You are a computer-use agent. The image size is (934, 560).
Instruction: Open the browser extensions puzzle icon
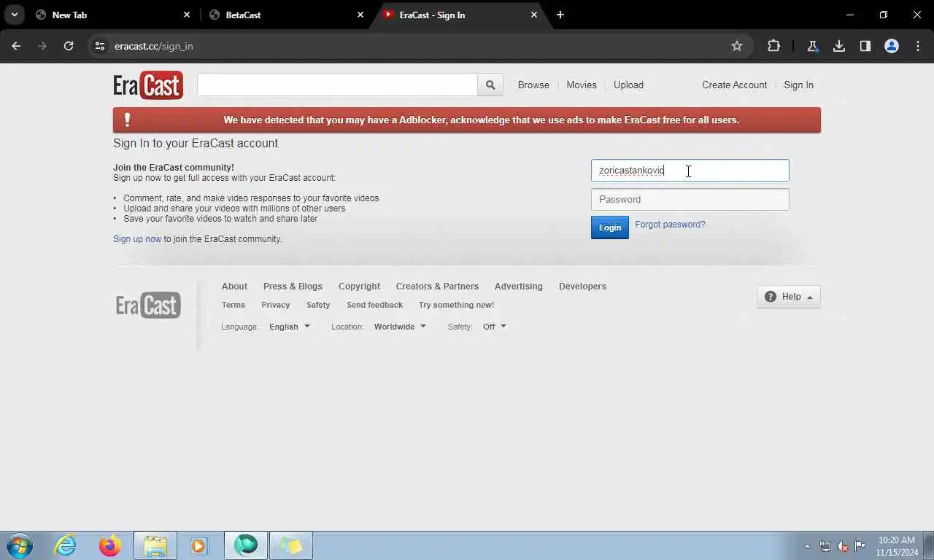click(773, 46)
